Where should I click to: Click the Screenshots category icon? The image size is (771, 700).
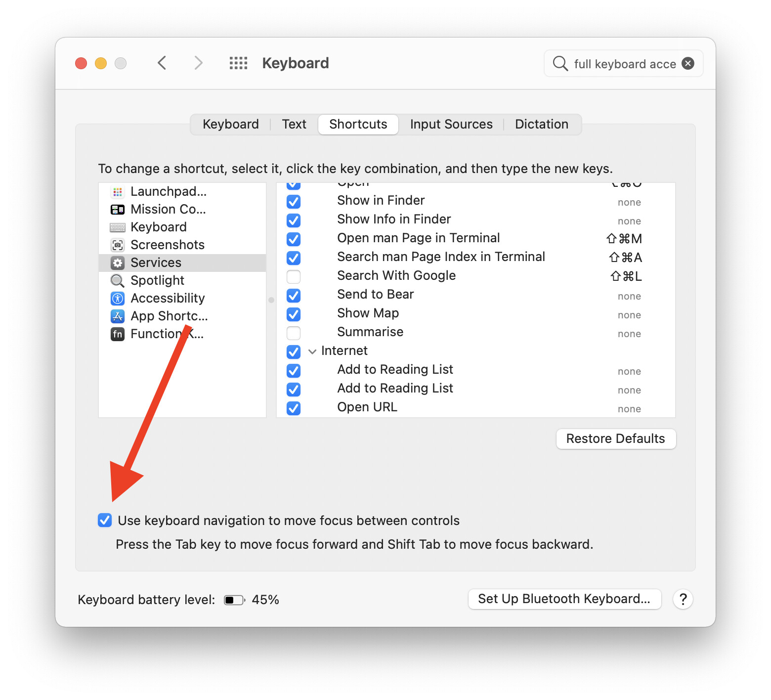118,245
